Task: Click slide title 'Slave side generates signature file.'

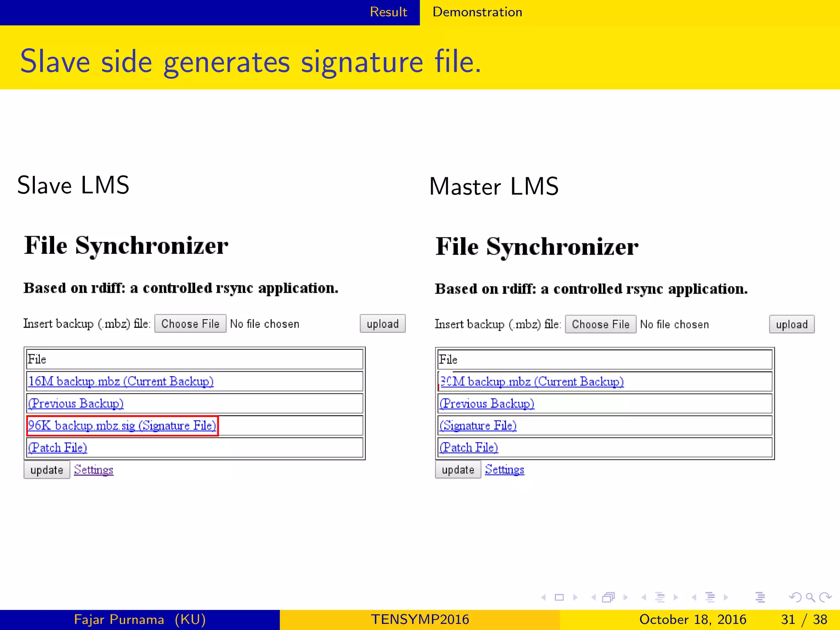Action: 251,62
